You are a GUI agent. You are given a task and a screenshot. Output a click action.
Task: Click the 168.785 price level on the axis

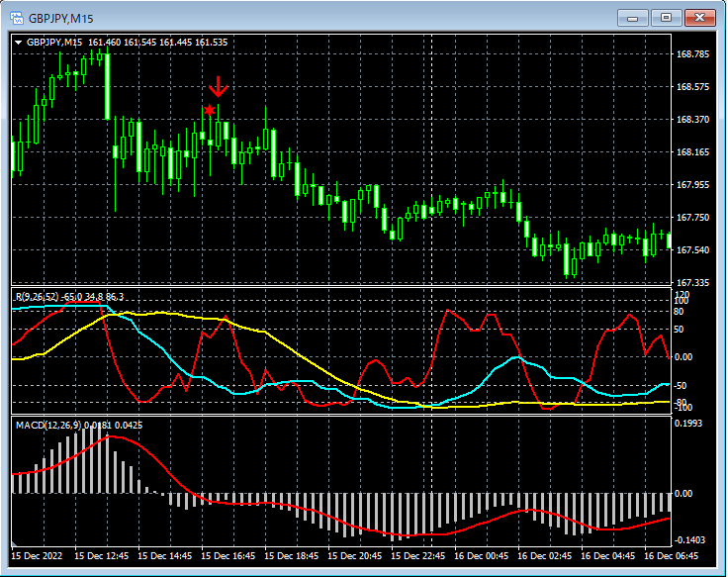click(x=692, y=54)
